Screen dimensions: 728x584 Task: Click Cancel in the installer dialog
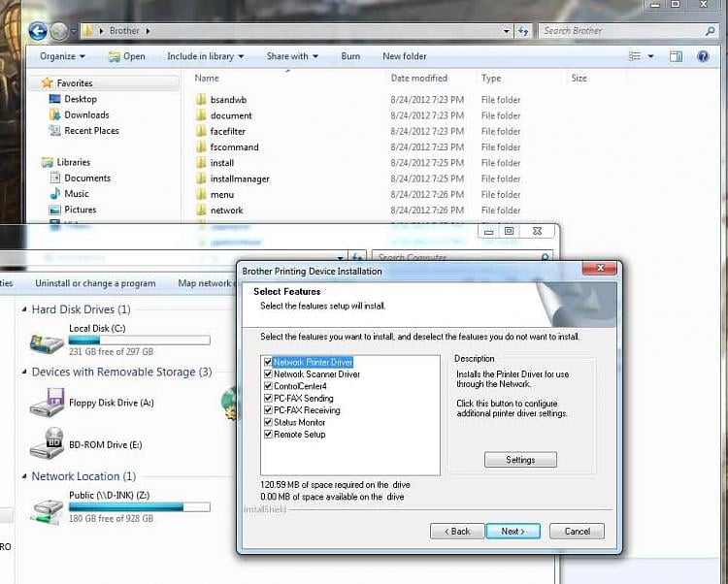click(x=578, y=531)
